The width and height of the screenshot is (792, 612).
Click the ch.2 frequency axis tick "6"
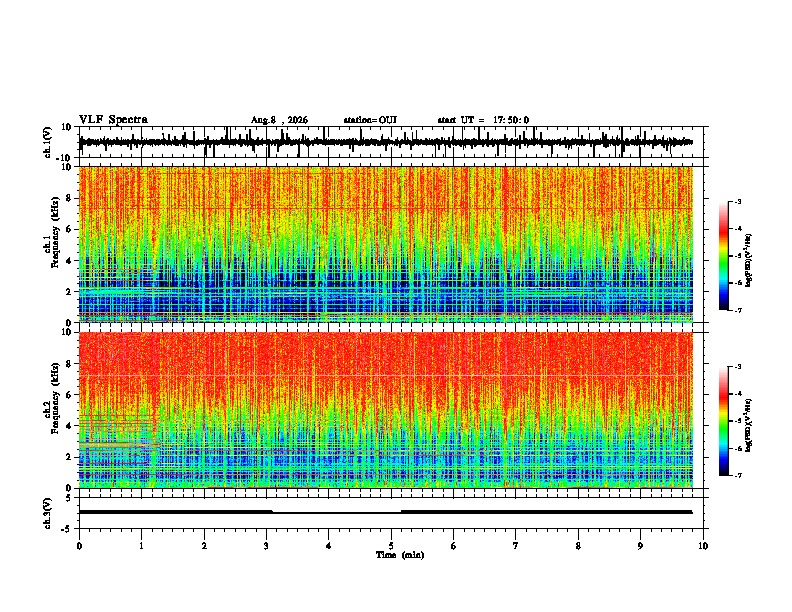tap(69, 395)
